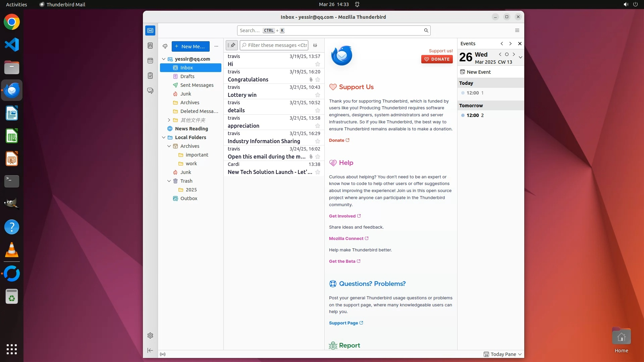Star the Congratulations message

[x=318, y=80]
